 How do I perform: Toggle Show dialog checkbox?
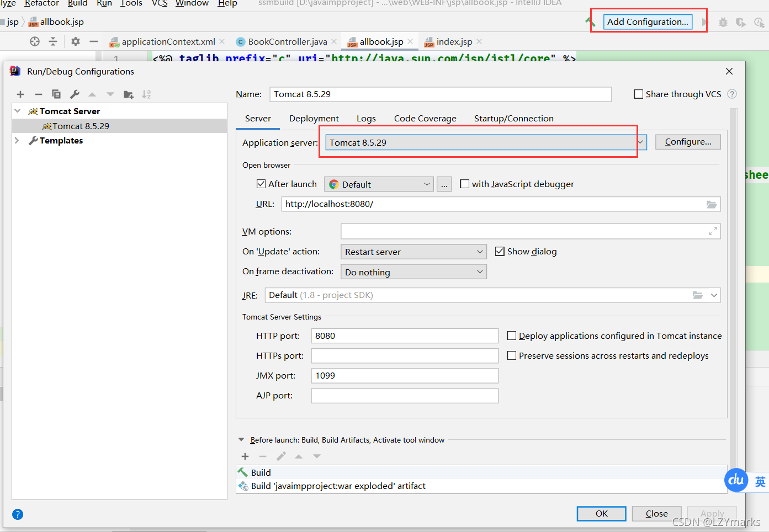(x=500, y=251)
